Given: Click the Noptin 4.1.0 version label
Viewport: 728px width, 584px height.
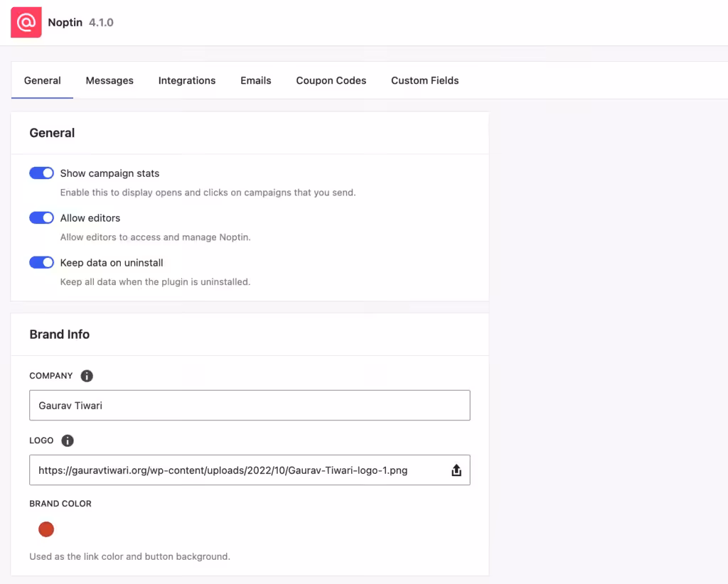Looking at the screenshot, I should point(100,22).
